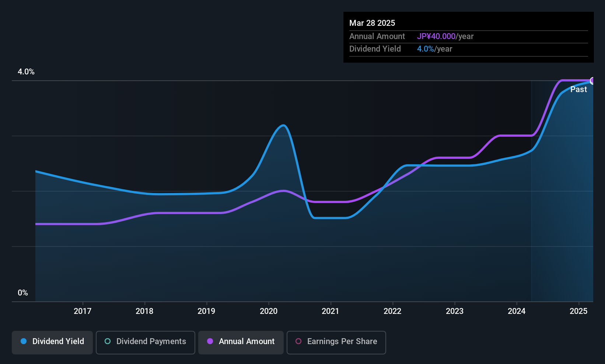The width and height of the screenshot is (605, 364).
Task: Click the blue Dividend Yield legend dot
Action: [24, 342]
